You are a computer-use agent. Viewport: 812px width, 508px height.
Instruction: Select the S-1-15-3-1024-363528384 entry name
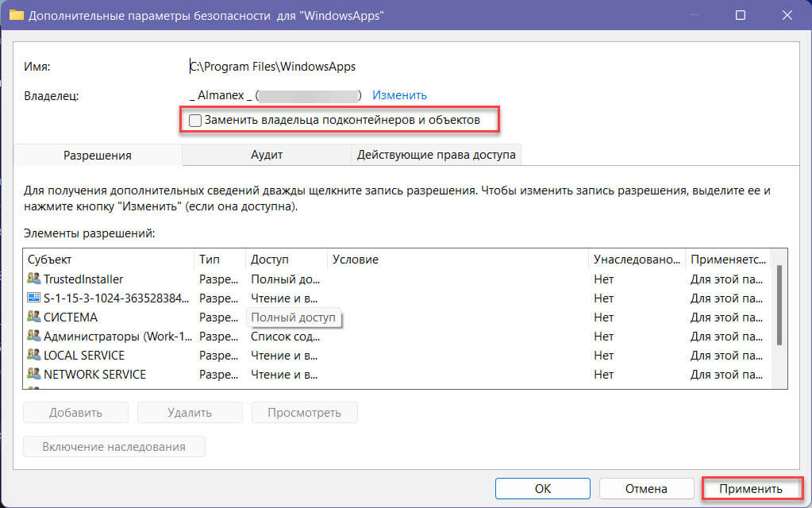(117, 298)
